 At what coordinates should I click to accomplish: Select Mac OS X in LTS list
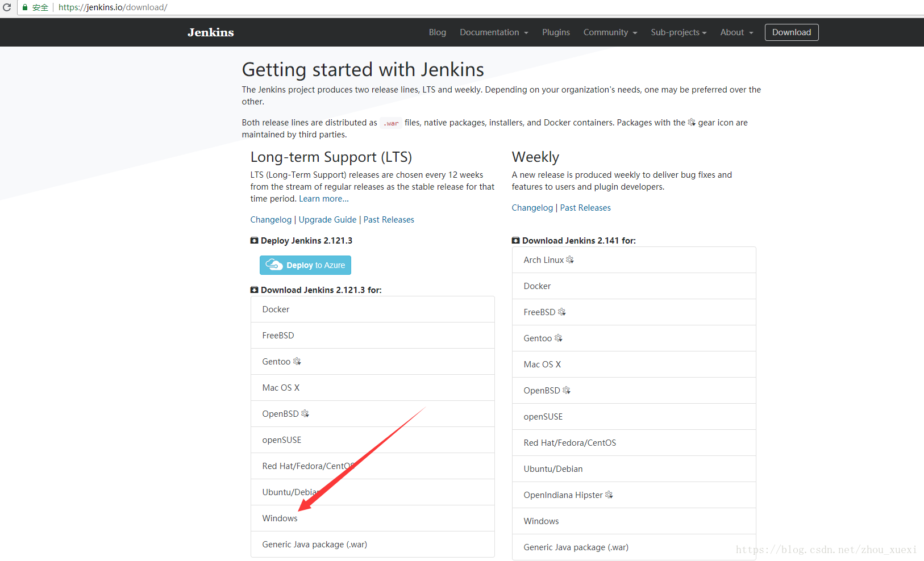pyautogui.click(x=373, y=388)
